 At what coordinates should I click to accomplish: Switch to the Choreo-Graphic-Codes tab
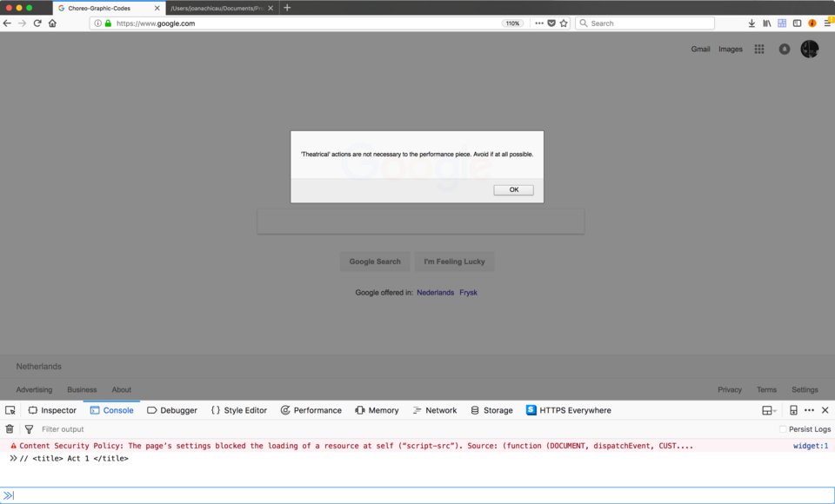(110, 8)
